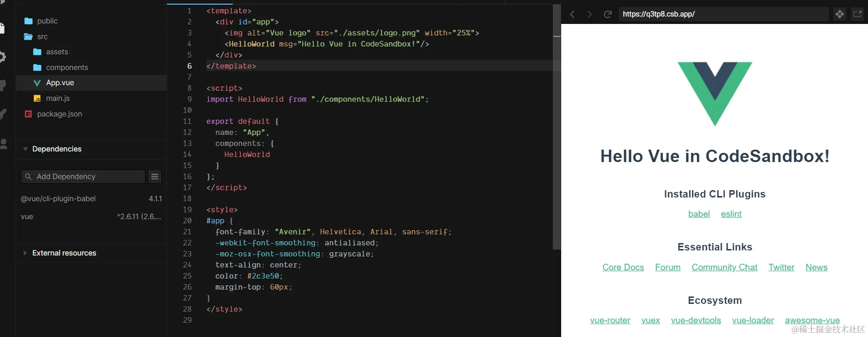Click the opening <script> tag on line 8
The image size is (868, 337).
[x=224, y=88]
